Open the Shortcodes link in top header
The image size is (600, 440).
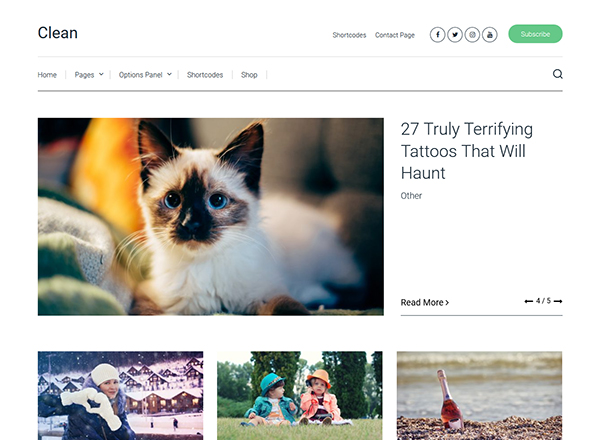(349, 35)
